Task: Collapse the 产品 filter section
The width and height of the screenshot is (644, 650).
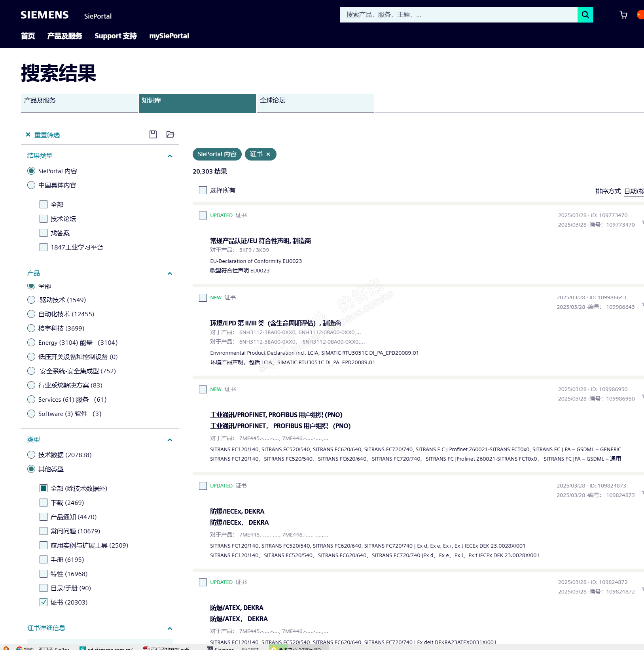Action: point(170,273)
